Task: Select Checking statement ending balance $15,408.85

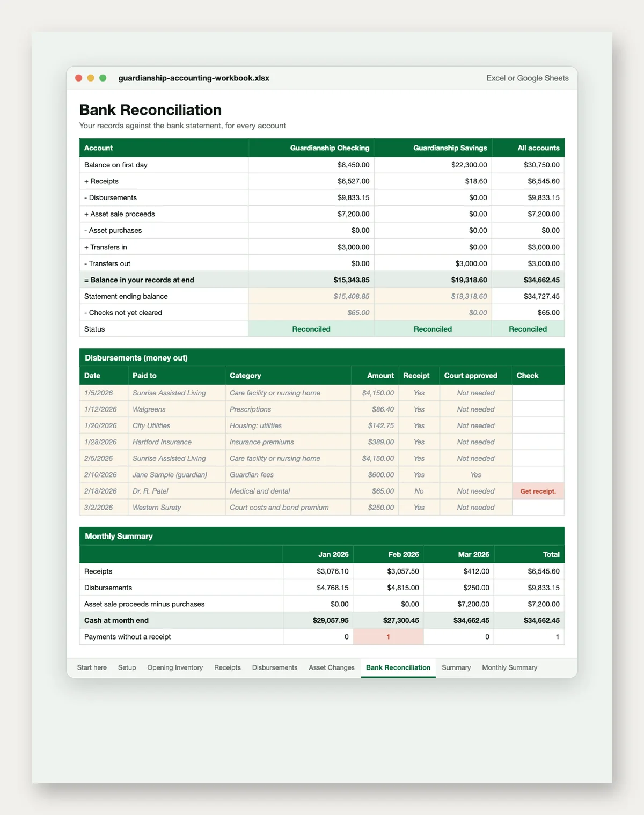Action: (311, 296)
